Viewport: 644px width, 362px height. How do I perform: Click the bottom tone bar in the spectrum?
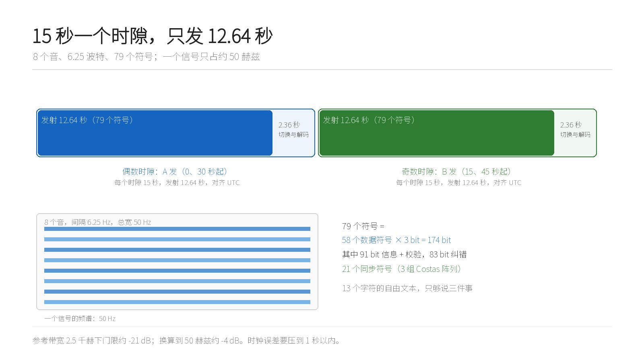point(177,302)
